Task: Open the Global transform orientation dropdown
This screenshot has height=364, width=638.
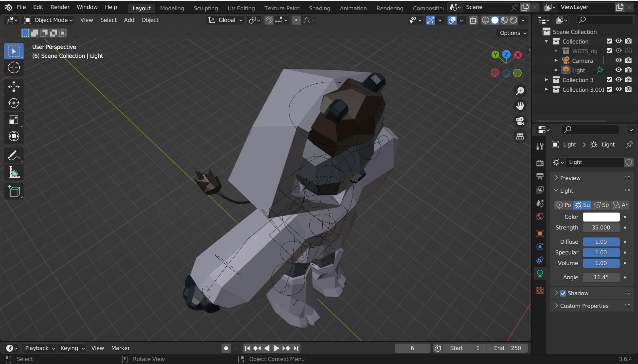Action: click(x=225, y=20)
